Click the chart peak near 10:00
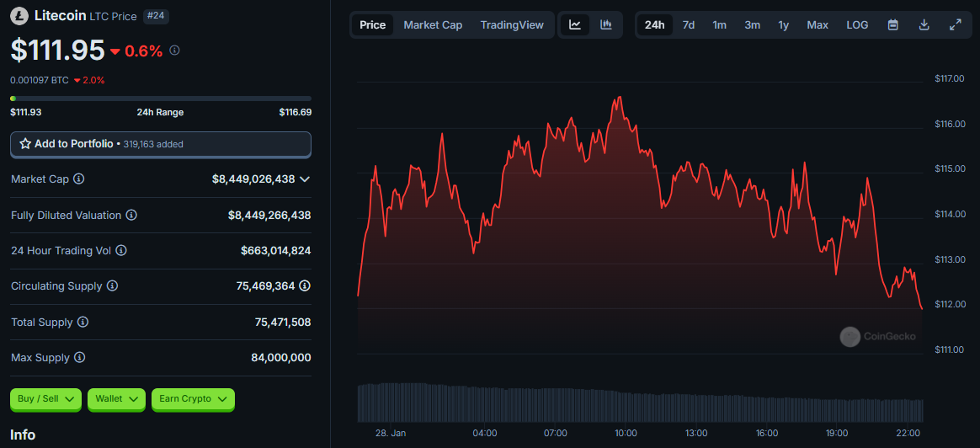This screenshot has width=980, height=448. pyautogui.click(x=619, y=98)
